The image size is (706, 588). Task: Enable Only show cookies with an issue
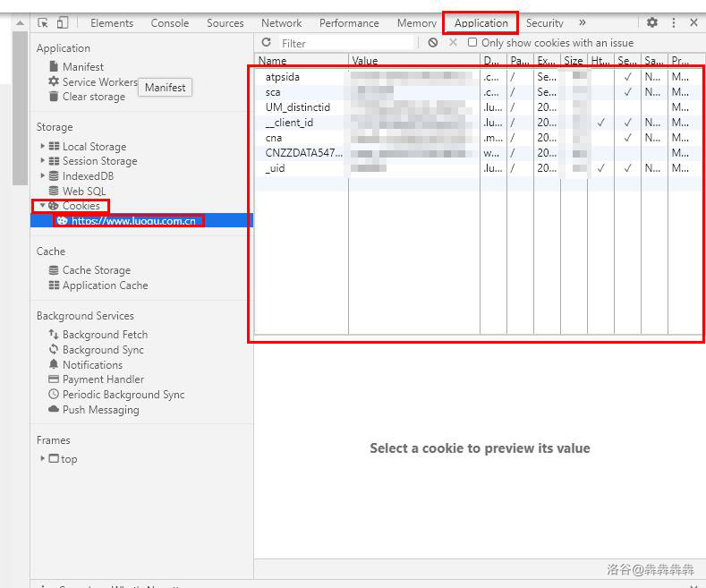472,43
